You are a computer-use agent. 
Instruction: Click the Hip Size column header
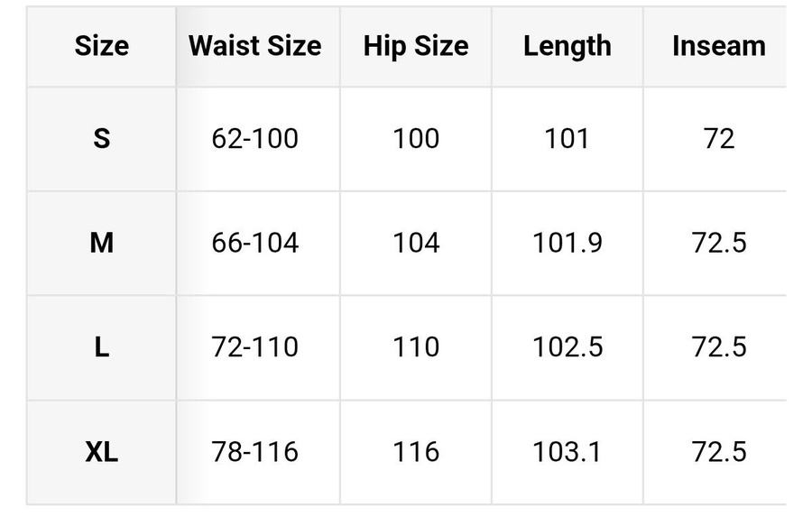(416, 46)
